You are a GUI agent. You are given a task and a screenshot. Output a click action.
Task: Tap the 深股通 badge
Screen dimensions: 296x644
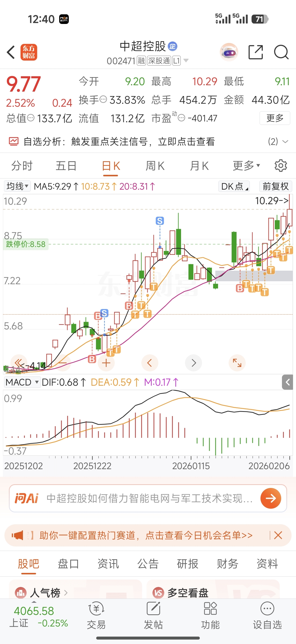tap(159, 60)
